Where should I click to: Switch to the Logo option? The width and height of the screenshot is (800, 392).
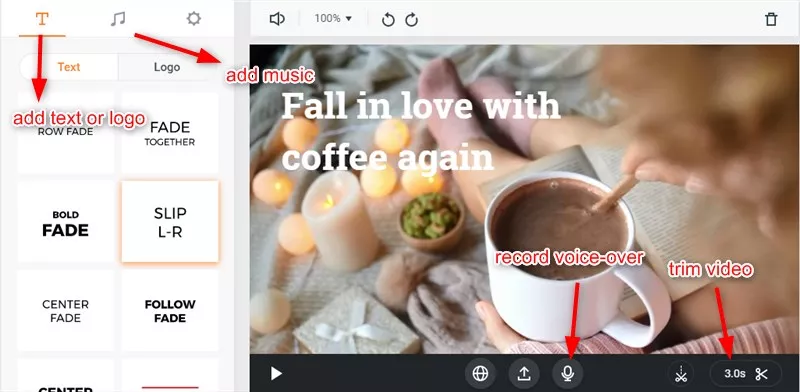point(167,67)
